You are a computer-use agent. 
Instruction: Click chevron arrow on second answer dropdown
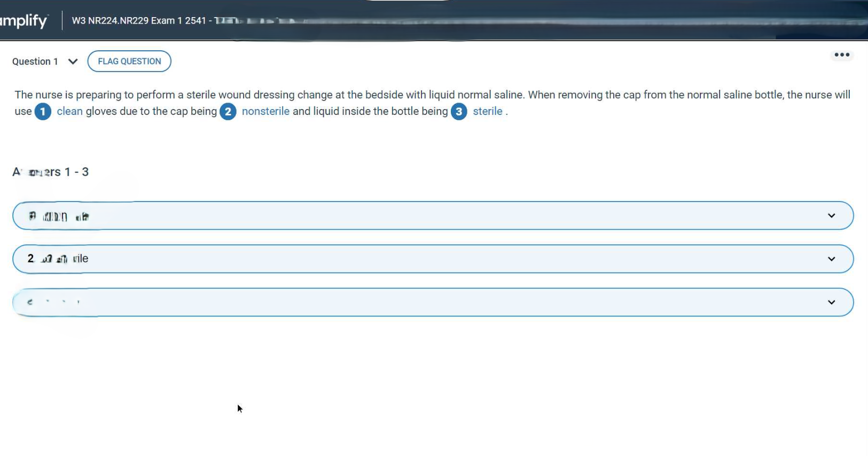pyautogui.click(x=831, y=259)
